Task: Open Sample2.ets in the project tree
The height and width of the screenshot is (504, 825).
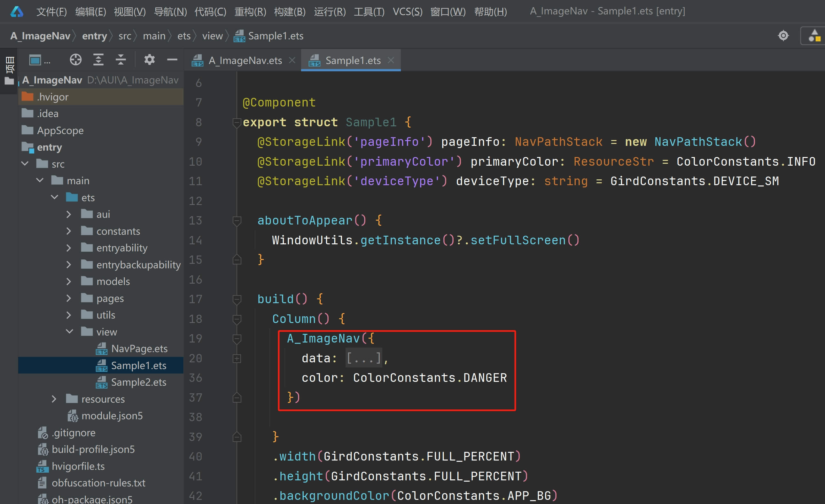Action: (x=138, y=382)
